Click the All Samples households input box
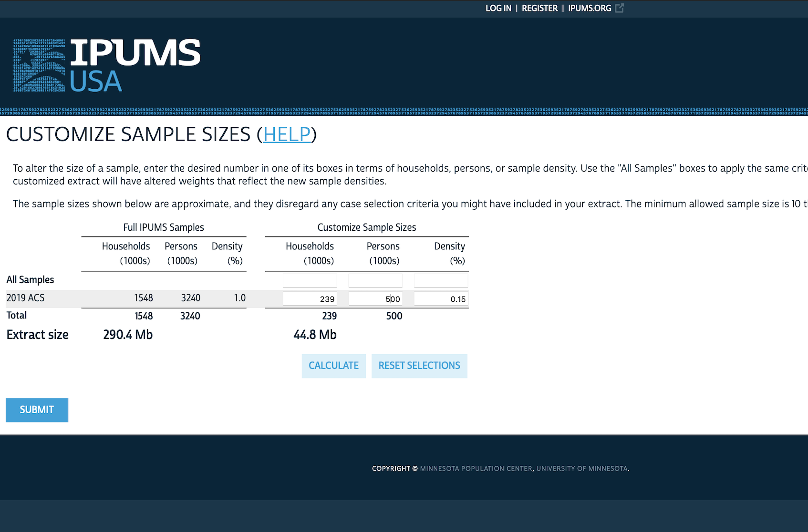This screenshot has width=808, height=532. pyautogui.click(x=310, y=280)
